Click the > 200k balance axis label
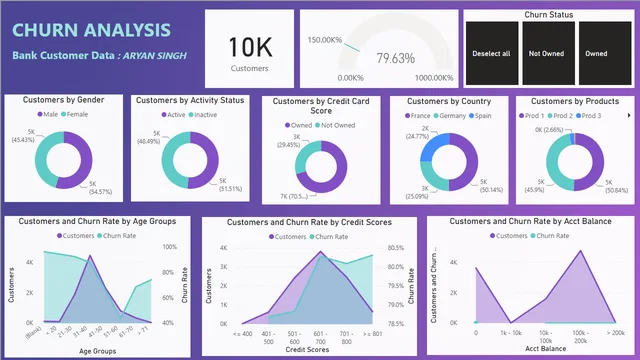The width and height of the screenshot is (640, 360). [616, 333]
